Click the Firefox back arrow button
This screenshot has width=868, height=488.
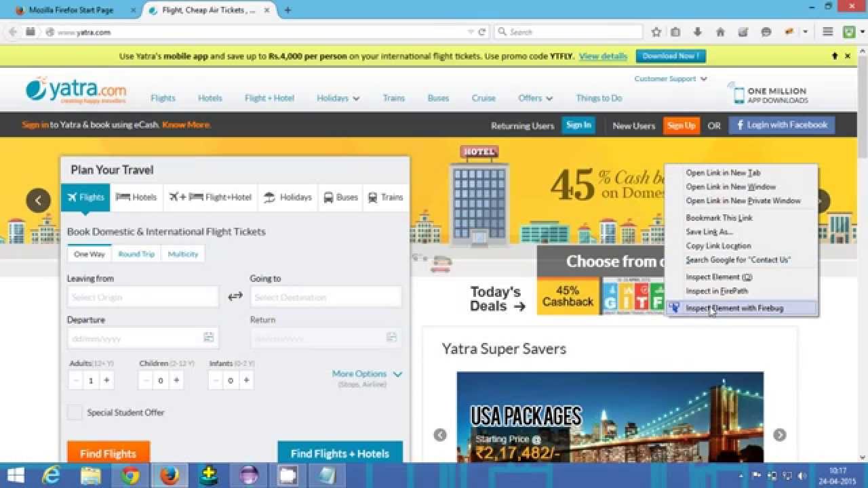(x=12, y=32)
